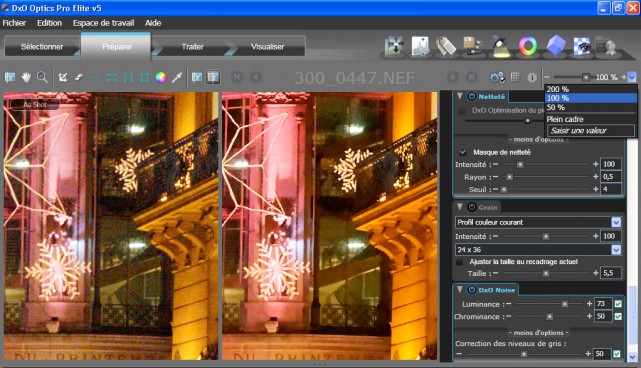Choose Plein cadre zoom option
This screenshot has width=641, height=368.
coord(591,119)
